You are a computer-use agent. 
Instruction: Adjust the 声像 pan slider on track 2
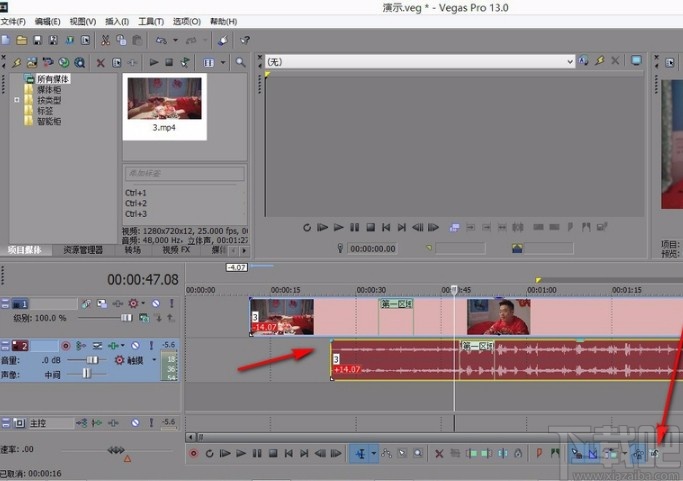click(87, 374)
